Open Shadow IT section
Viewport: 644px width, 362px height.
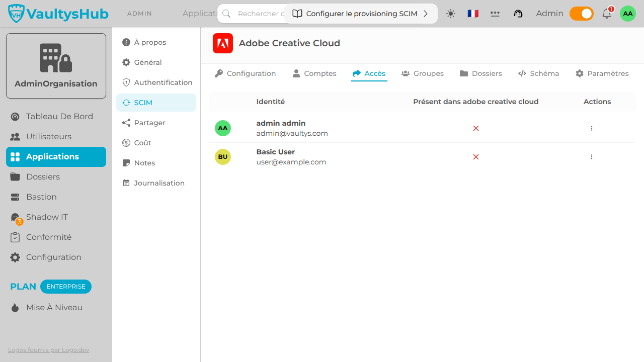click(56, 217)
